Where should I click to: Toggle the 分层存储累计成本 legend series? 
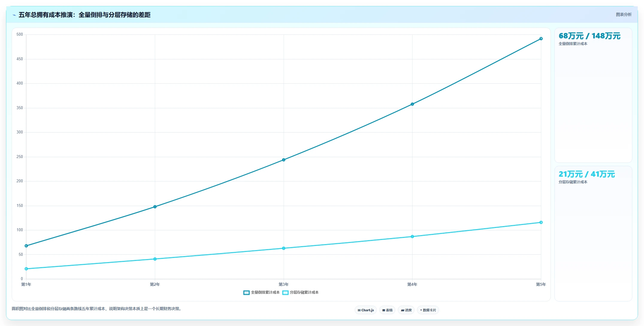click(300, 292)
